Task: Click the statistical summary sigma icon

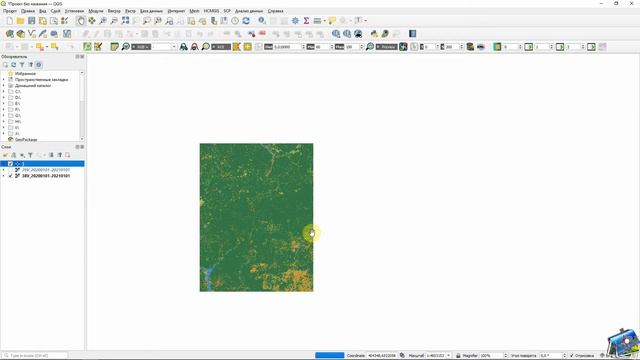Action: (306, 21)
